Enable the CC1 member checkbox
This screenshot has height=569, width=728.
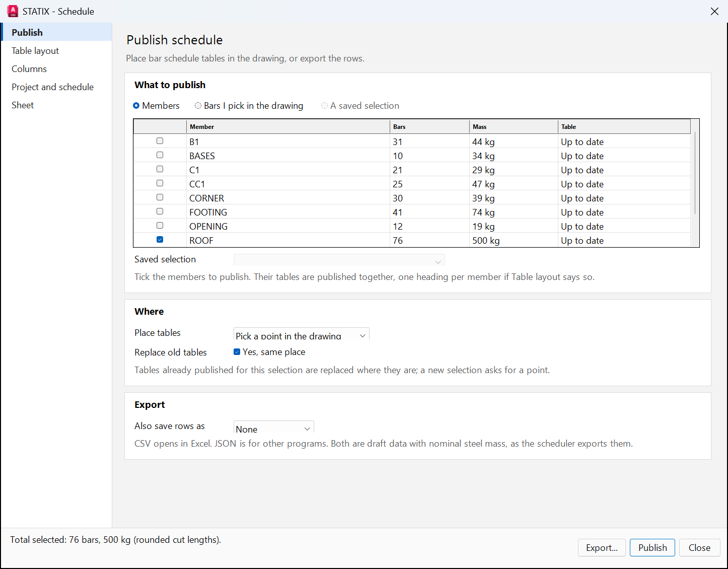coord(160,183)
